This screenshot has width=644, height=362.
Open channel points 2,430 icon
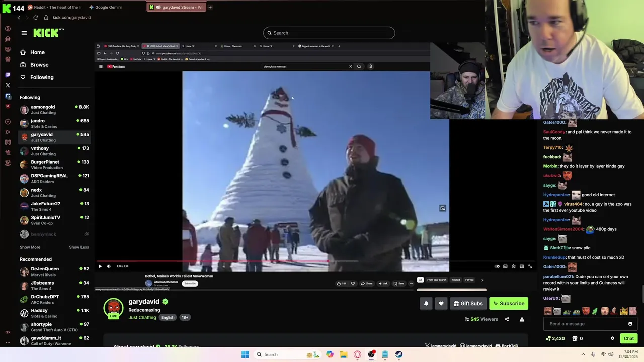pyautogui.click(x=555, y=338)
